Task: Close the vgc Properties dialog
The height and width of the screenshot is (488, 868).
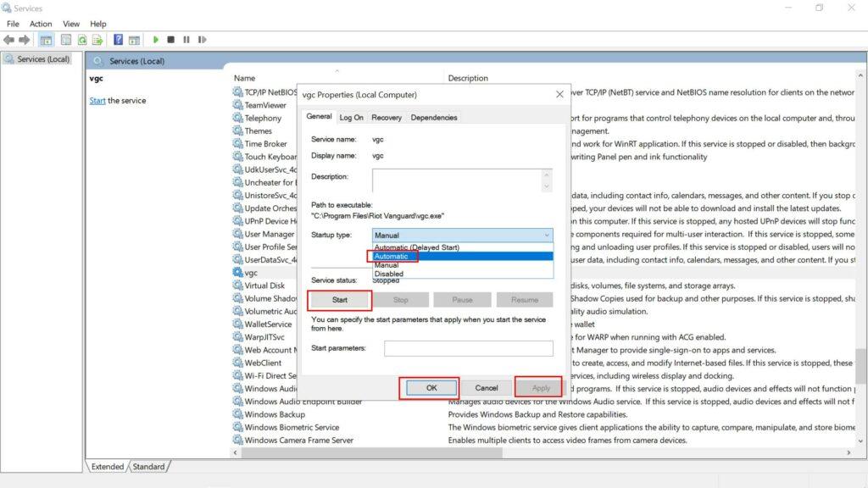Action: [559, 95]
